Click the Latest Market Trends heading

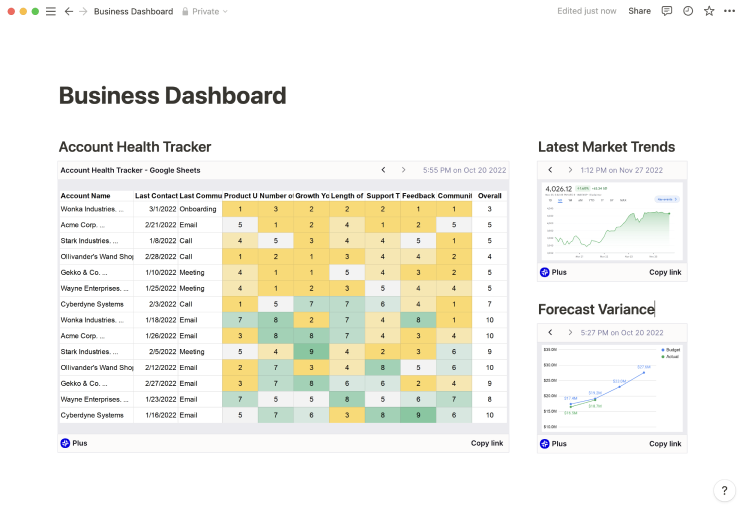tap(606, 147)
